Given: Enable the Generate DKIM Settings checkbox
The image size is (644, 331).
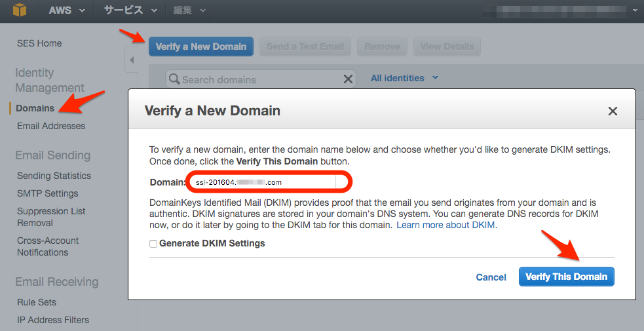Looking at the screenshot, I should (153, 244).
